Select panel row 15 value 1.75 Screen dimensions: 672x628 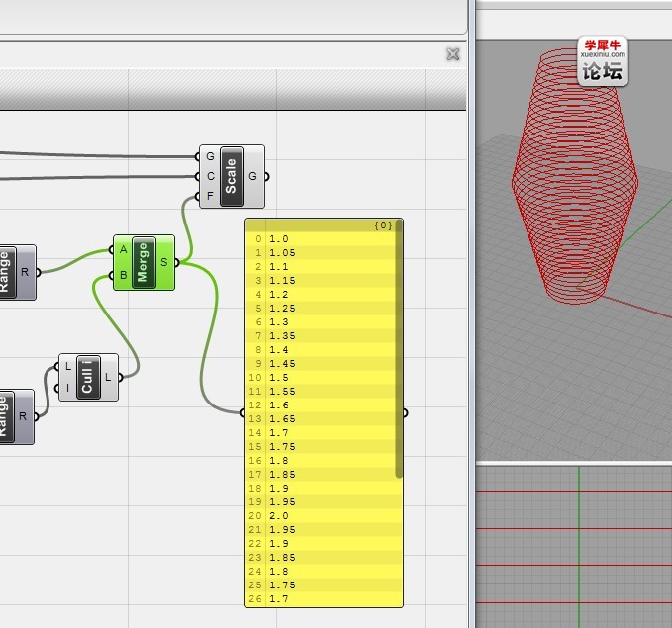321,447
